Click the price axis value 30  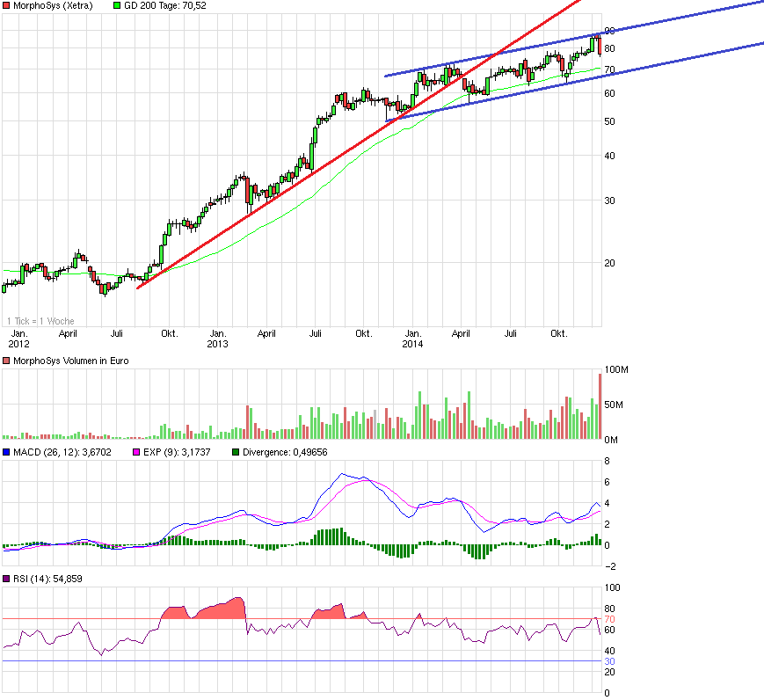[x=609, y=201]
